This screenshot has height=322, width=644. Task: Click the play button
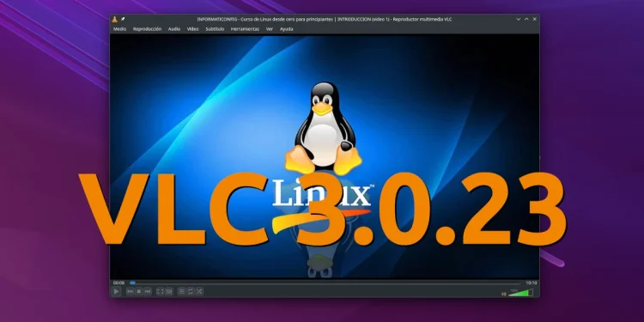tap(116, 291)
